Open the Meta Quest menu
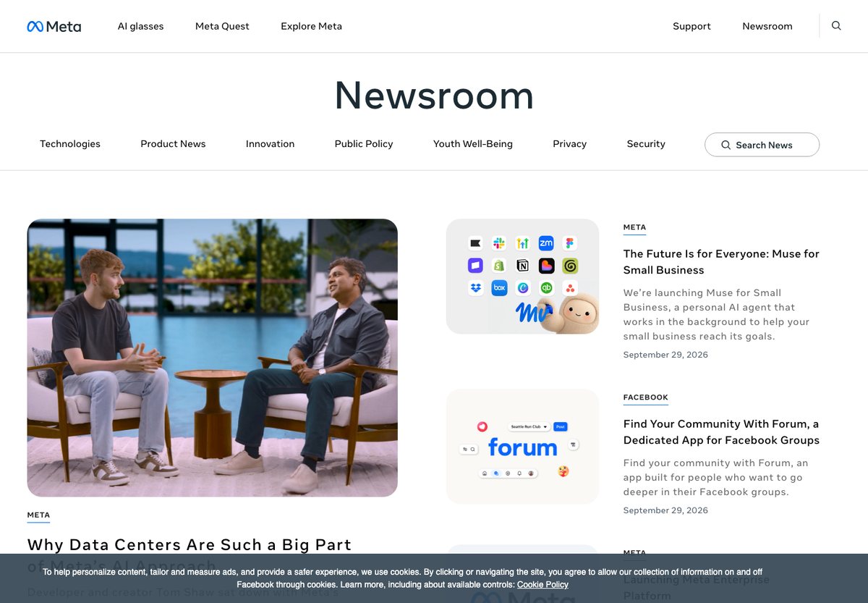The height and width of the screenshot is (603, 868). click(x=222, y=26)
